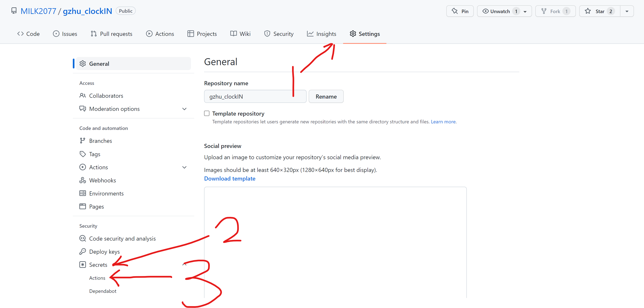Enable the Template repository checkbox
644x308 pixels.
tap(207, 114)
